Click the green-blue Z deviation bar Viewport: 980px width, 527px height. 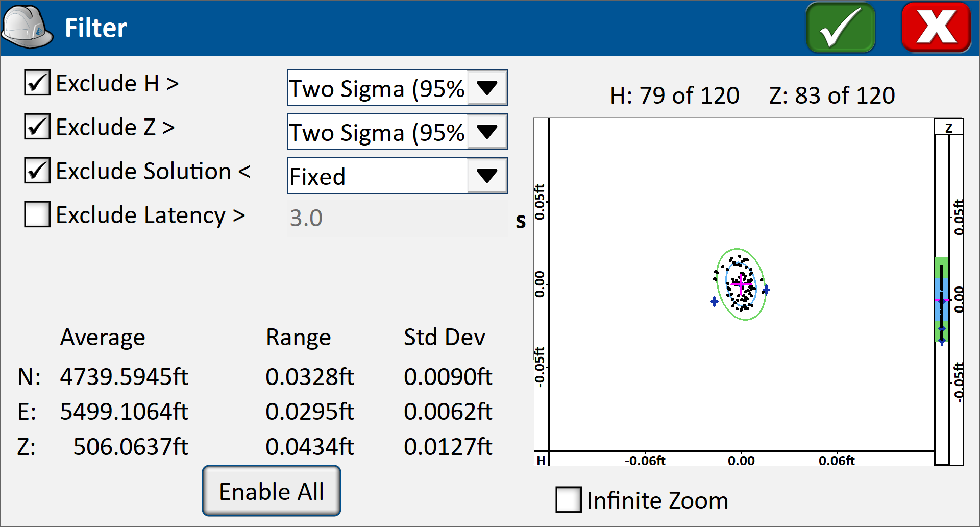(942, 299)
